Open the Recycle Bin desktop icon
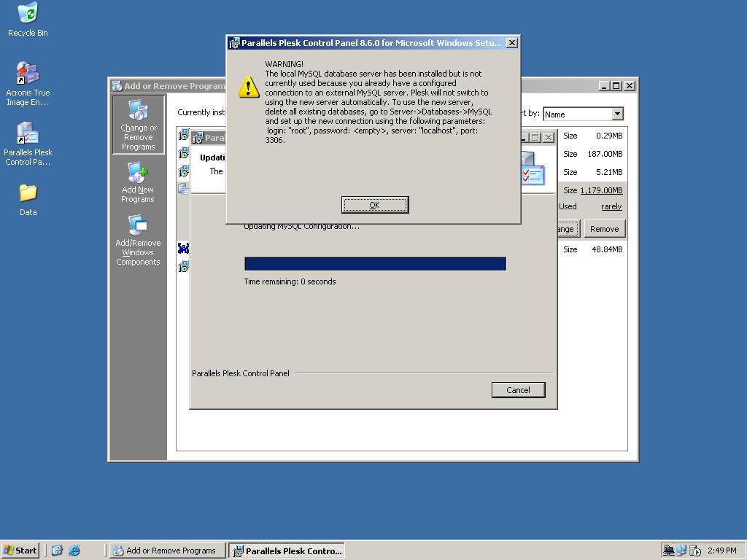Screen dimensions: 747x560 (x=28, y=19)
